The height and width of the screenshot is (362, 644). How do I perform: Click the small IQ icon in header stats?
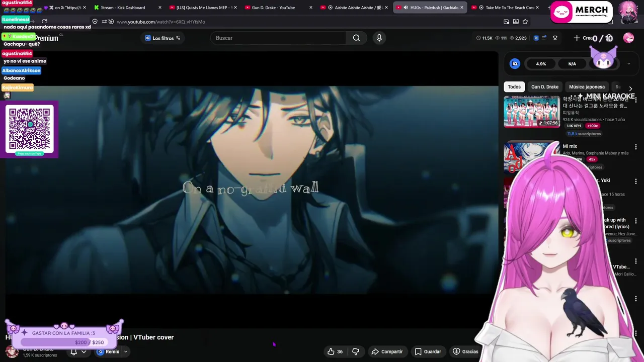[536, 38]
